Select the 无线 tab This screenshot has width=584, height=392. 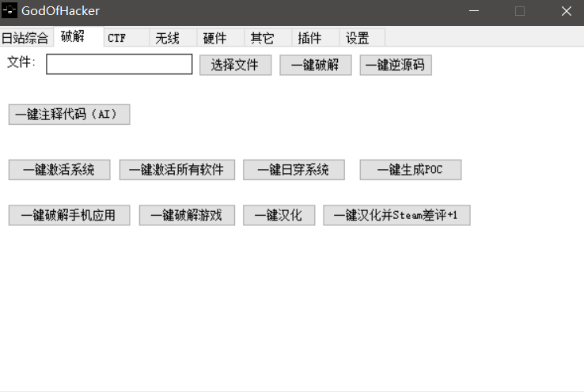168,38
